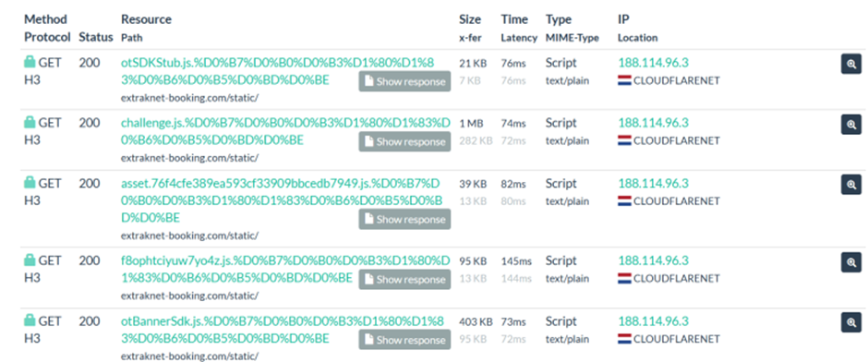Click IP 188.114.96.3 in otBannerSdk.js row

click(653, 321)
